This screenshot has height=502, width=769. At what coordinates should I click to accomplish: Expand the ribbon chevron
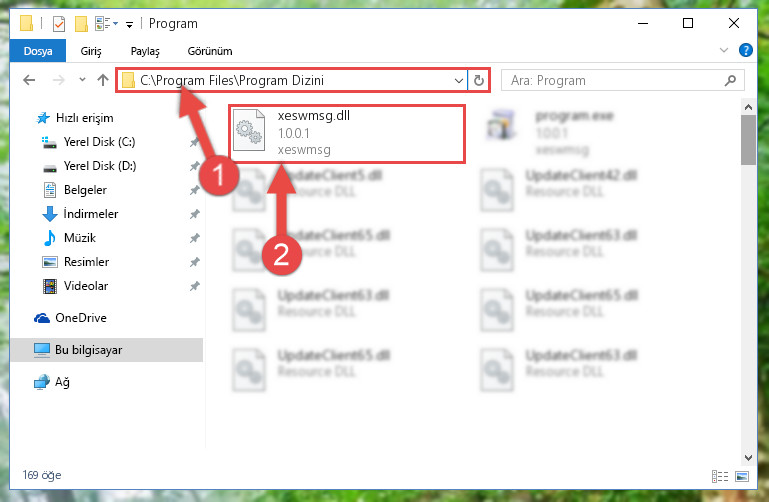pos(723,50)
